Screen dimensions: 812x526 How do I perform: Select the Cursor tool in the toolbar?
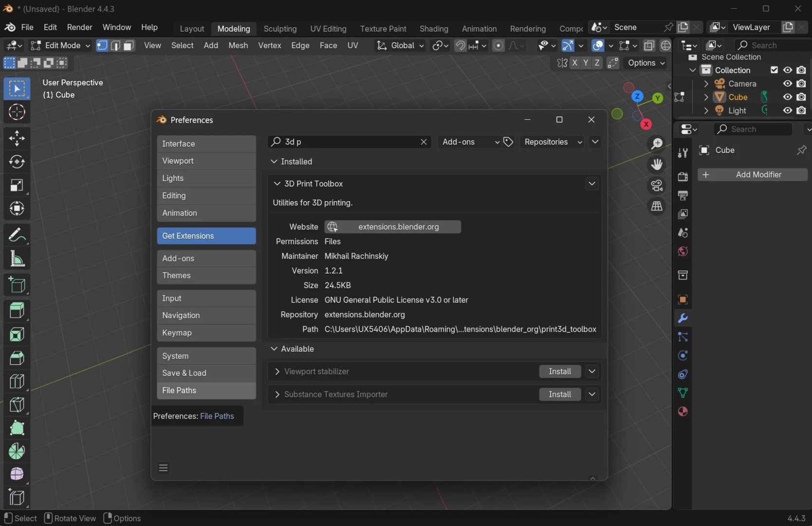[x=17, y=113]
